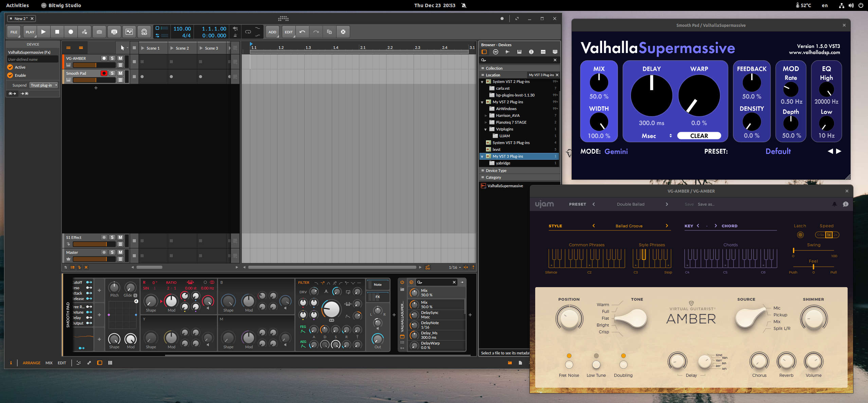Toggle automation write mode icon
This screenshot has width=868, height=403.
[x=84, y=32]
